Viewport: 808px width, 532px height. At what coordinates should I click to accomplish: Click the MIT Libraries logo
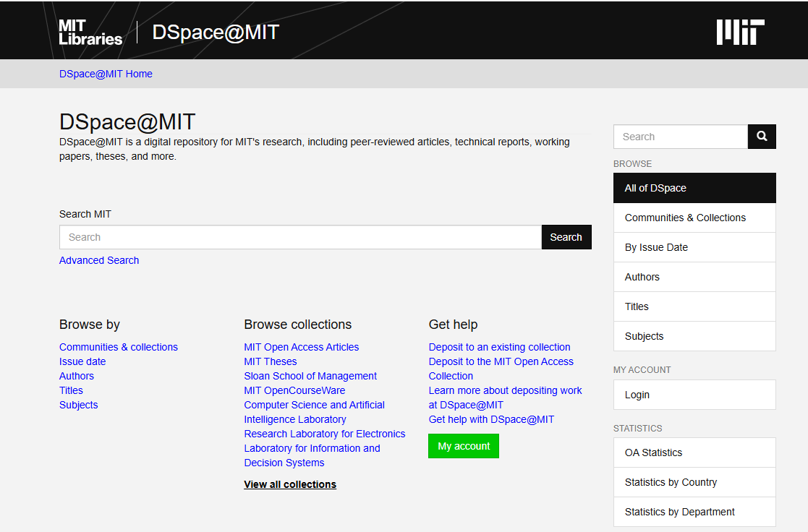tap(90, 33)
